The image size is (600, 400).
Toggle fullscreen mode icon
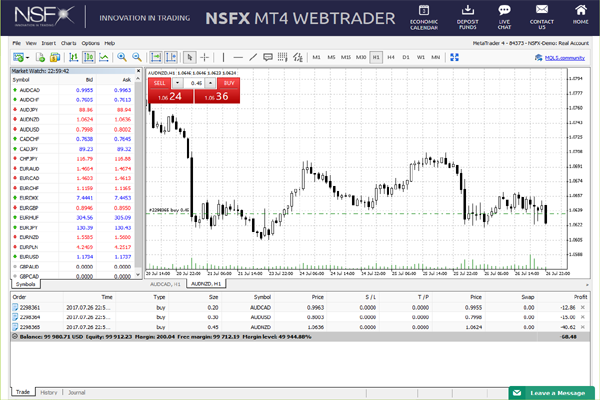coord(454,57)
